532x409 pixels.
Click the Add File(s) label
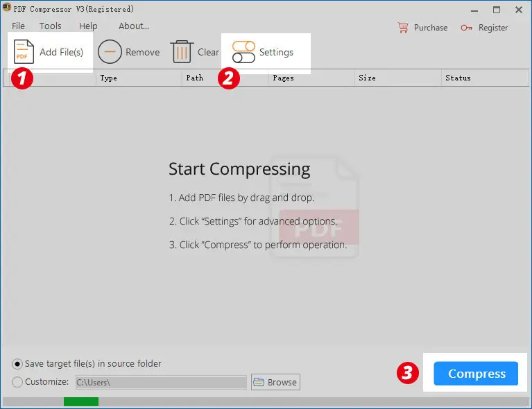pos(62,52)
